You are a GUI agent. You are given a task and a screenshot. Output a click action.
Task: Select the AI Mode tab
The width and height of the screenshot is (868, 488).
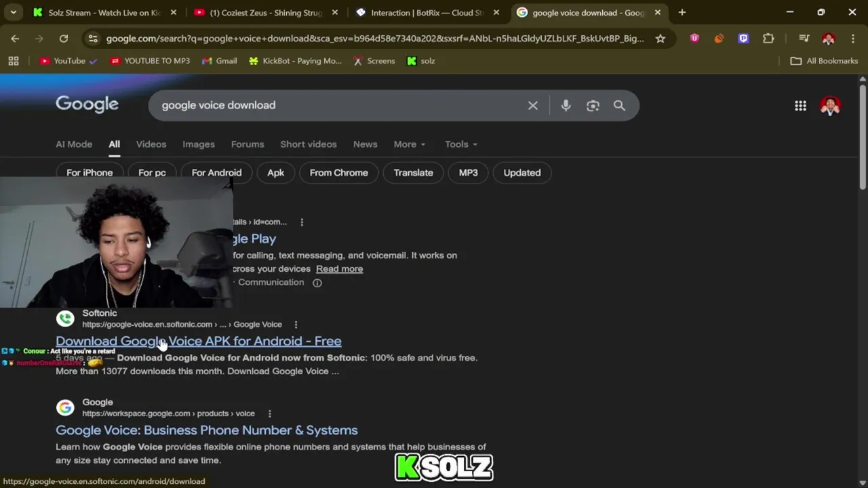coord(74,144)
